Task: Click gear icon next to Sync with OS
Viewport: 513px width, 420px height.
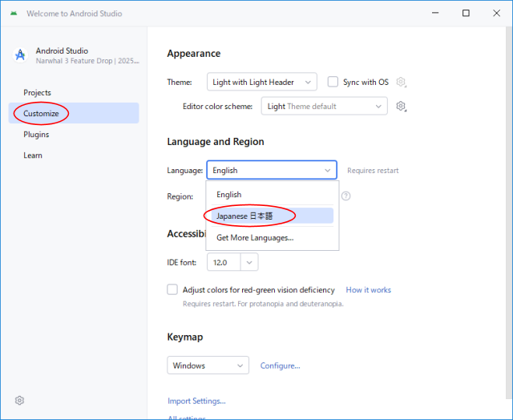Action: [x=401, y=82]
